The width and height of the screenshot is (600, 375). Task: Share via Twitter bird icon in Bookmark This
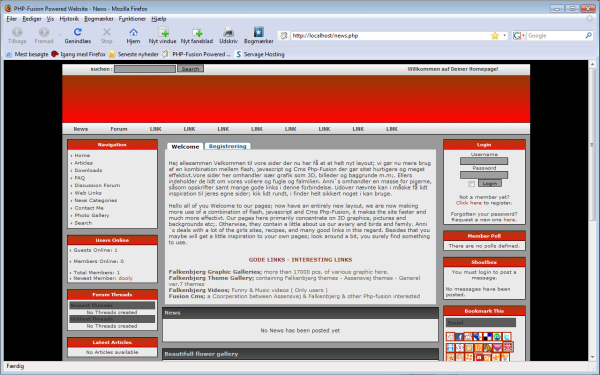coord(507,337)
